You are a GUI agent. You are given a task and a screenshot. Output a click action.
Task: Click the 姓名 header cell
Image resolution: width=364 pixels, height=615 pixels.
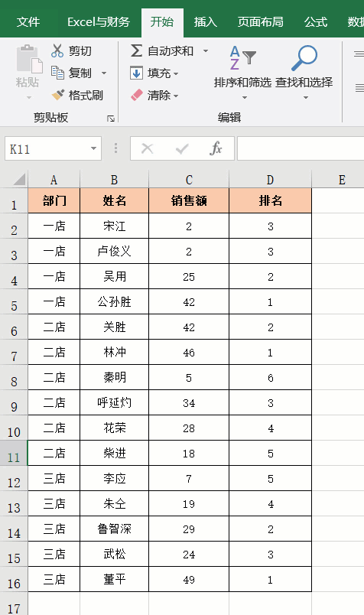click(114, 201)
